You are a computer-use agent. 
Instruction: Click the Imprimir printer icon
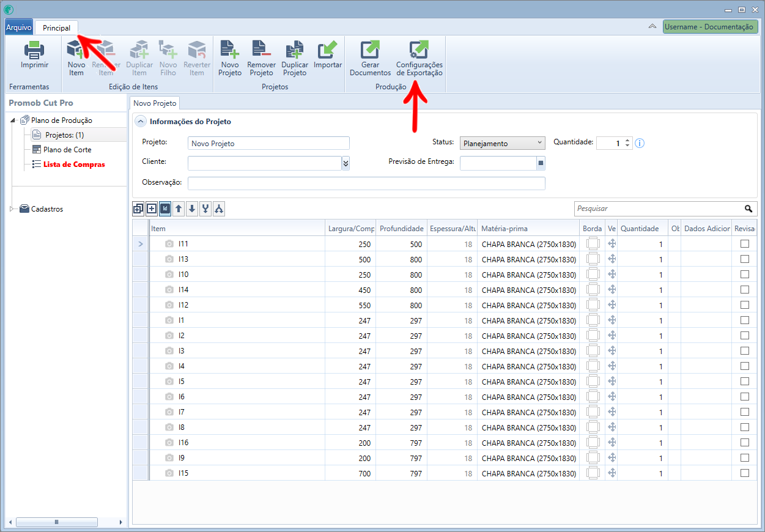click(34, 50)
